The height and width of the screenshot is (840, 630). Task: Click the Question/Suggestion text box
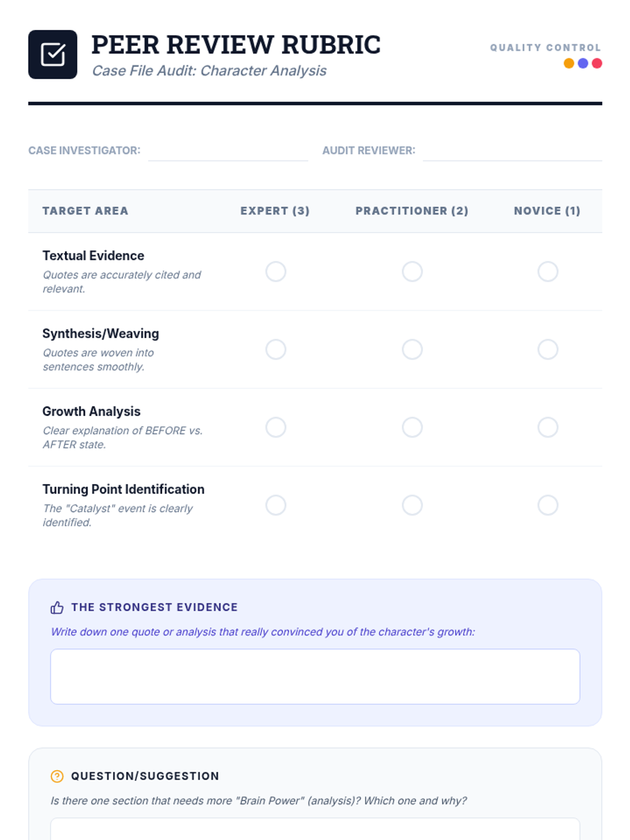point(315,829)
